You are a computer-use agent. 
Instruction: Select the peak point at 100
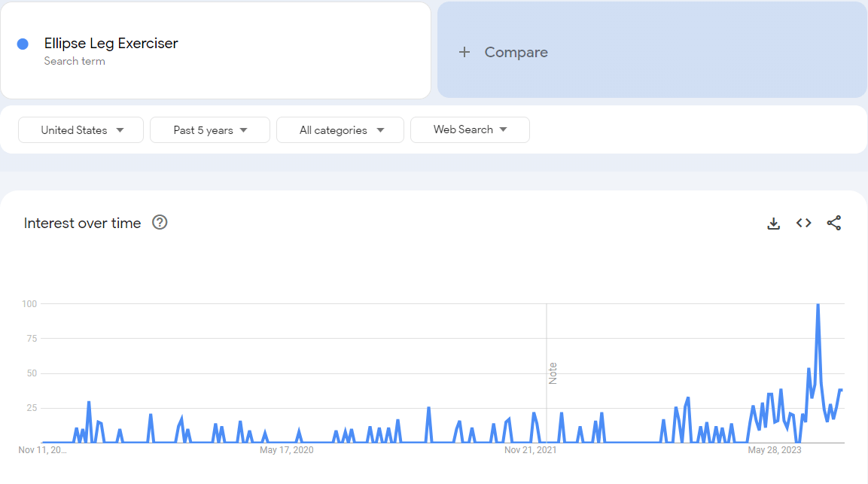point(818,305)
